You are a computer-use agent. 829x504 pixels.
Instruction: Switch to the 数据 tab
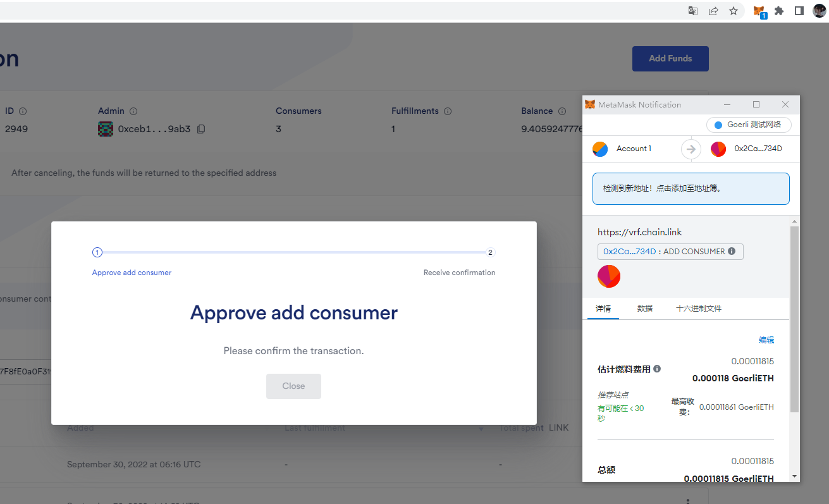[645, 309]
